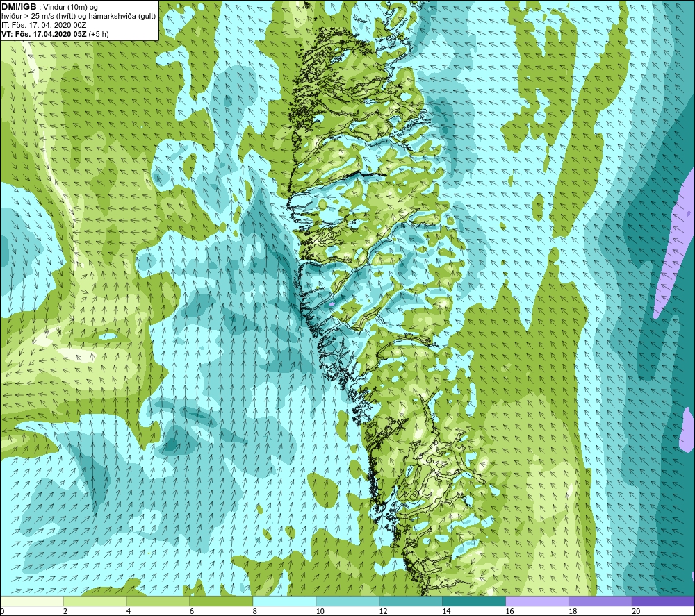Viewport: 695px width, 616px height.
Task: Click the 4–6 m/s green legend swatch
Action: point(158,601)
